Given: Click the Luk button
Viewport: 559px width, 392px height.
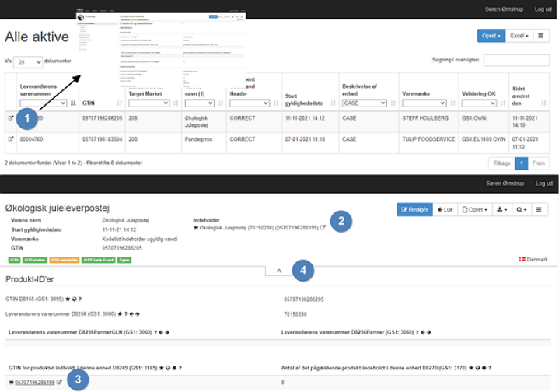Looking at the screenshot, I should point(444,210).
